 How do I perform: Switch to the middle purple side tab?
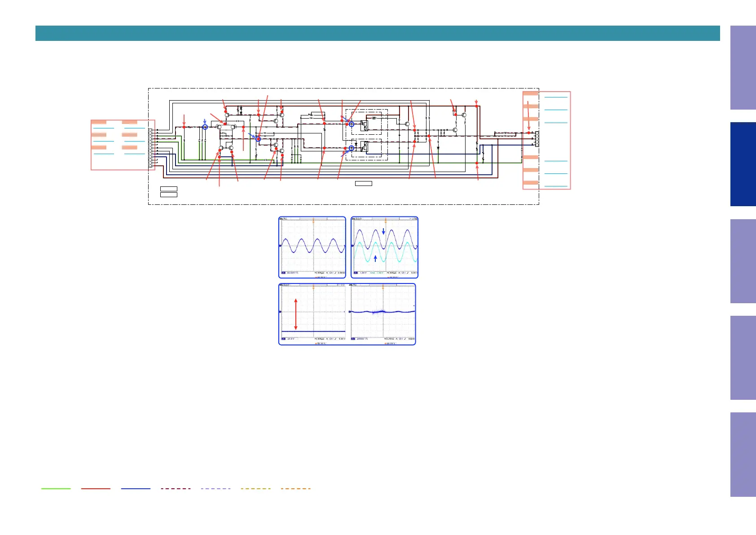tap(743, 261)
